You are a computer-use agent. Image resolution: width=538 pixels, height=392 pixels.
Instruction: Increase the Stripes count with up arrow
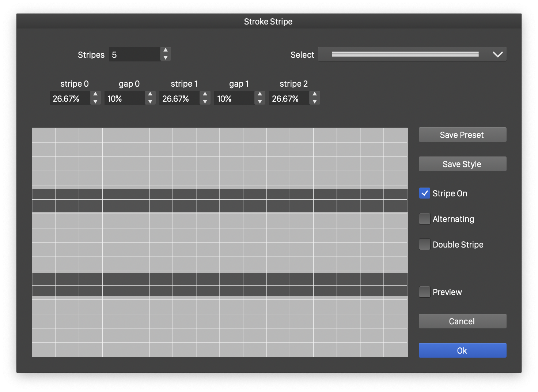[166, 50]
